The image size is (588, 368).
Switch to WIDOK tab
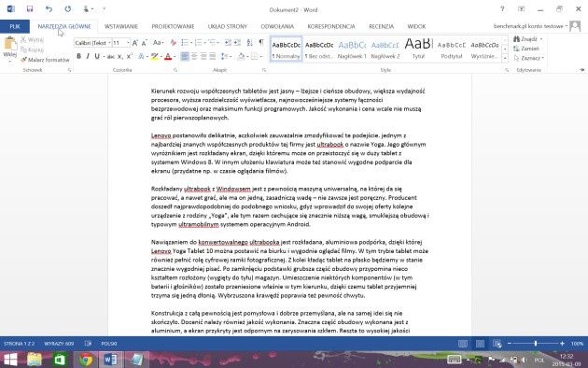click(x=416, y=26)
